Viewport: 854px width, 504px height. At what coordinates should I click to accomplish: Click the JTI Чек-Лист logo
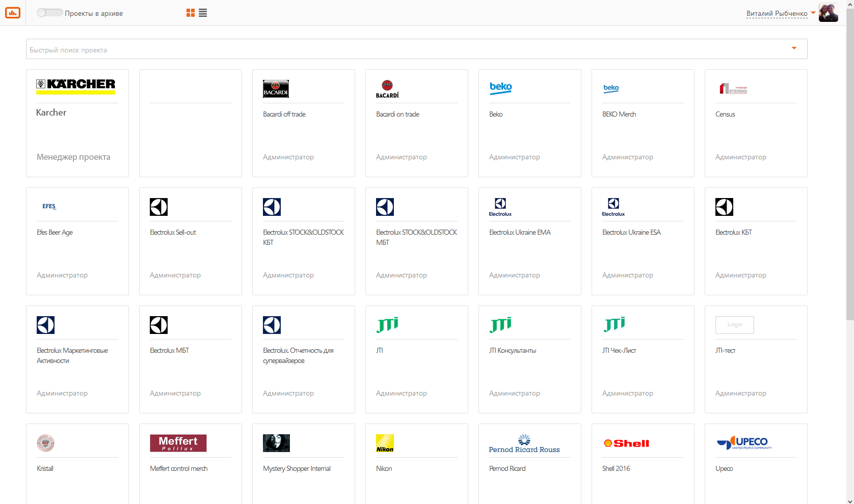click(614, 324)
